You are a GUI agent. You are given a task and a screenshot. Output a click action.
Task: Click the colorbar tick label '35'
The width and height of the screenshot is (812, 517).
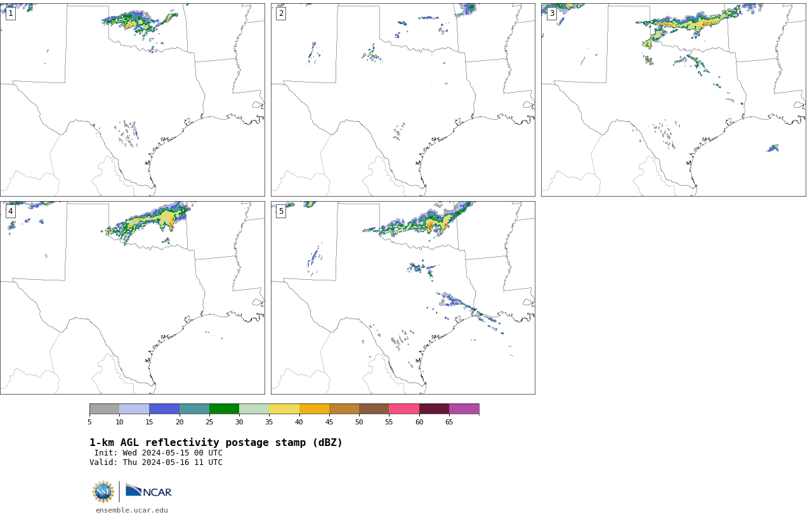coord(269,422)
